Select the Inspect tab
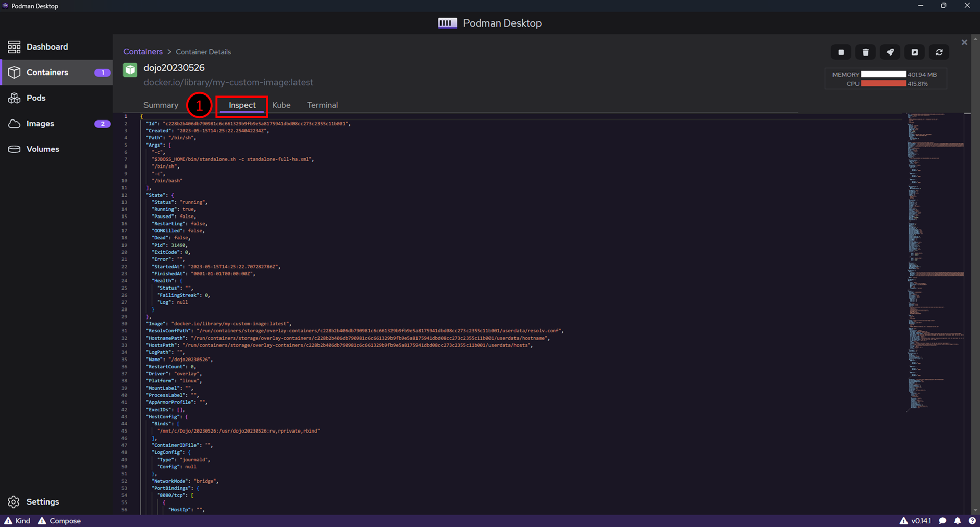Screen dimensions: 980x527 tap(242, 105)
